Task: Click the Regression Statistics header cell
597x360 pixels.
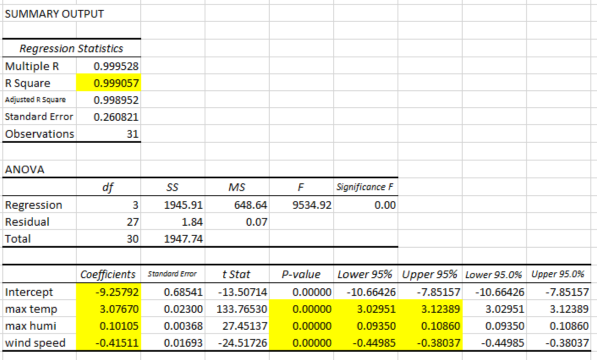Action: pos(71,48)
